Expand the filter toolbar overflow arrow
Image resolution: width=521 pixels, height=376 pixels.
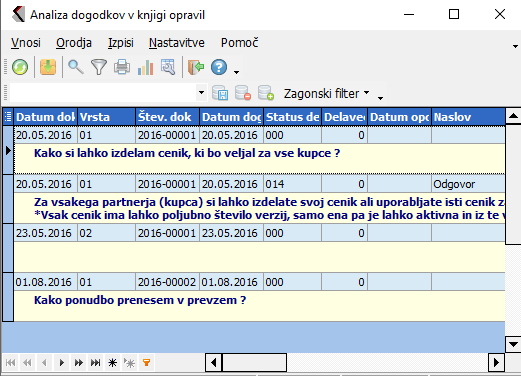point(380,98)
